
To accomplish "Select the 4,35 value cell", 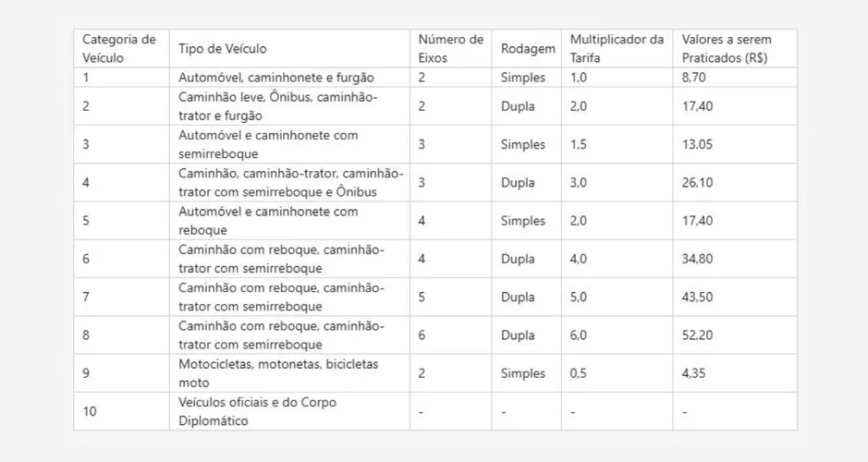I will 693,373.
